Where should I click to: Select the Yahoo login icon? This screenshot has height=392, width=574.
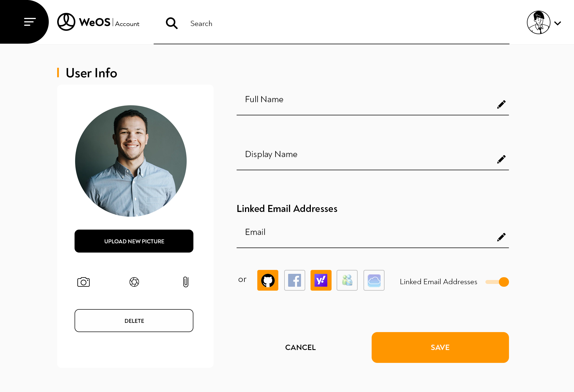pyautogui.click(x=321, y=280)
